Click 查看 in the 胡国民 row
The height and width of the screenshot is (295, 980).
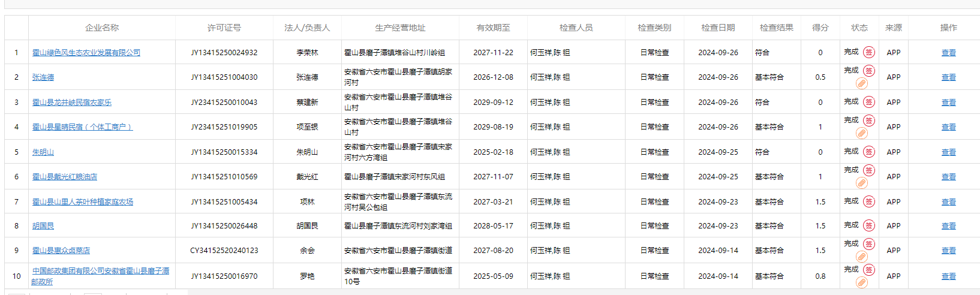click(x=948, y=226)
